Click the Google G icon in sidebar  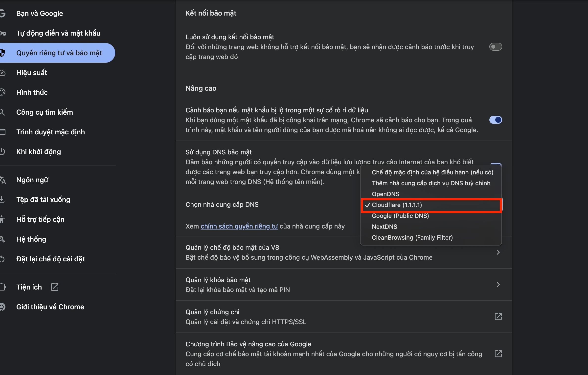(2, 13)
